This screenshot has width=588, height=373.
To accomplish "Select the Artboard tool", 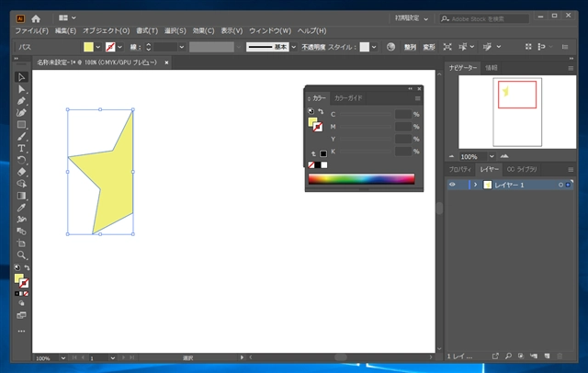I will click(x=21, y=243).
